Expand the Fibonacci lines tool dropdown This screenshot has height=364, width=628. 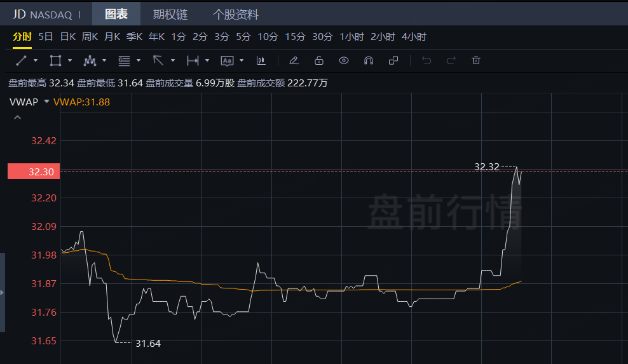point(139,60)
